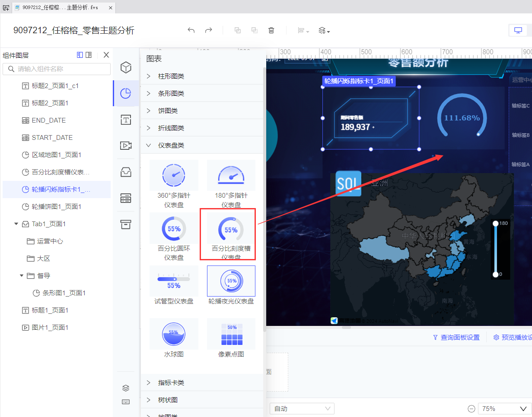The width and height of the screenshot is (532, 417).
Task: Open the text component sidebar icon
Action: click(x=126, y=120)
